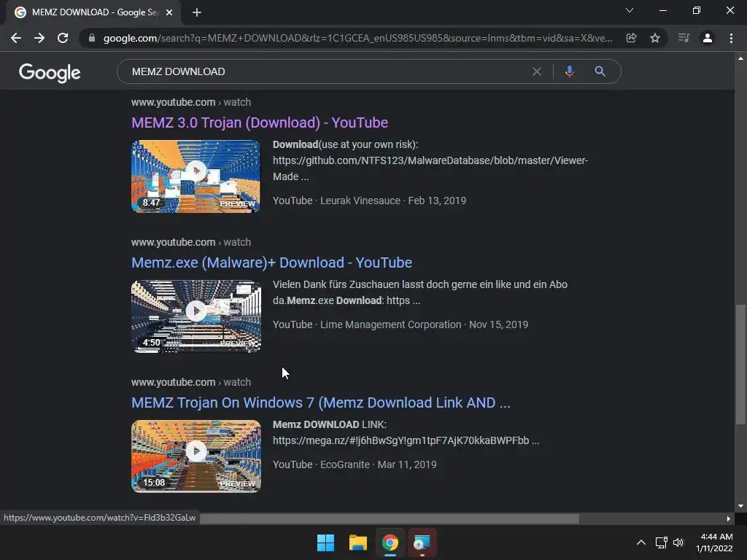Screen dimensions: 747x560
Task: Go back to the previous page
Action: pos(16,38)
